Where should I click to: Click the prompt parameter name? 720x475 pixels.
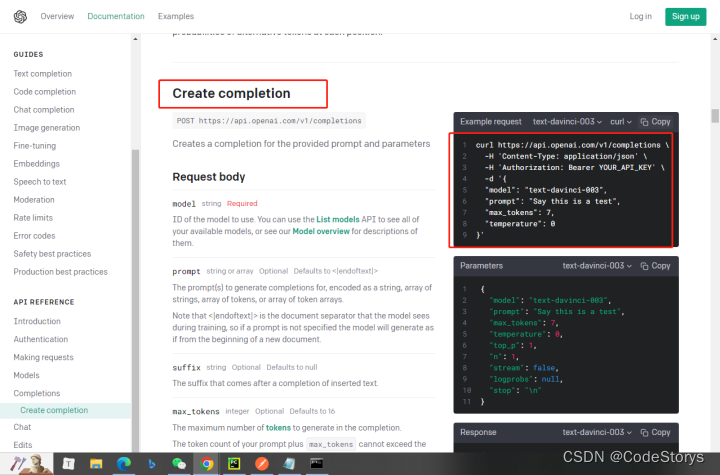[x=186, y=271]
